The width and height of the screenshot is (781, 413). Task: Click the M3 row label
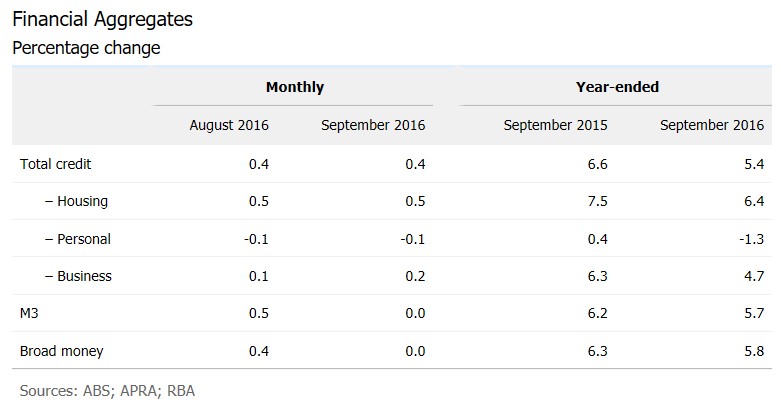click(30, 313)
